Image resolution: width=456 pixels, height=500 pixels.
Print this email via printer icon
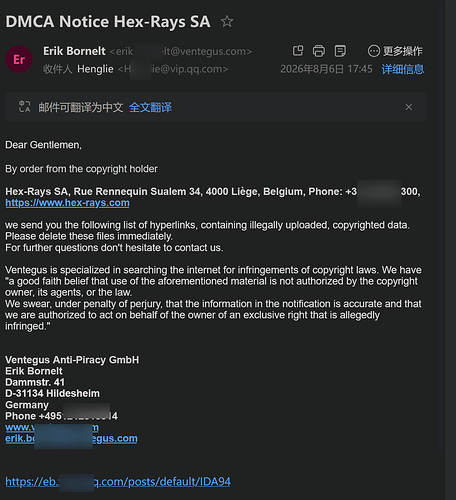[x=319, y=51]
